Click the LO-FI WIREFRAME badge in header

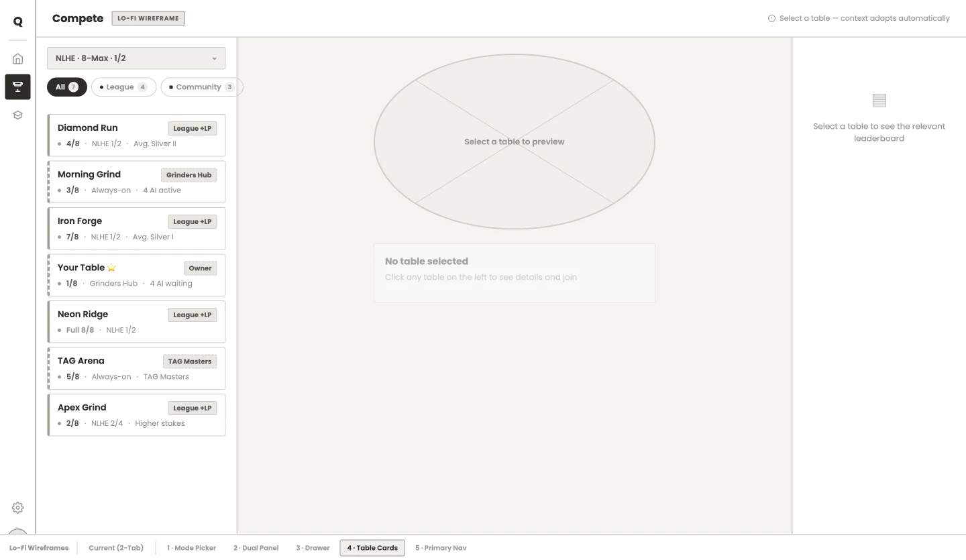[148, 19]
